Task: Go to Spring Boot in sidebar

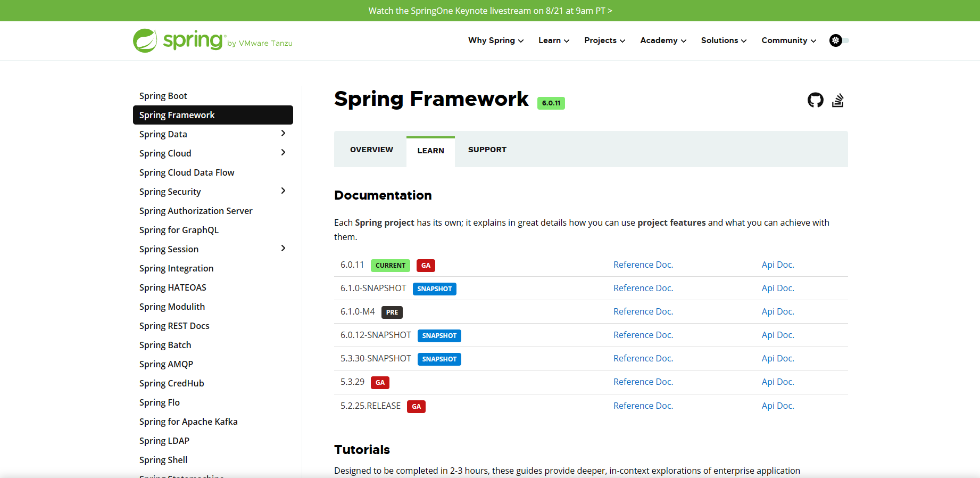Action: pyautogui.click(x=163, y=96)
